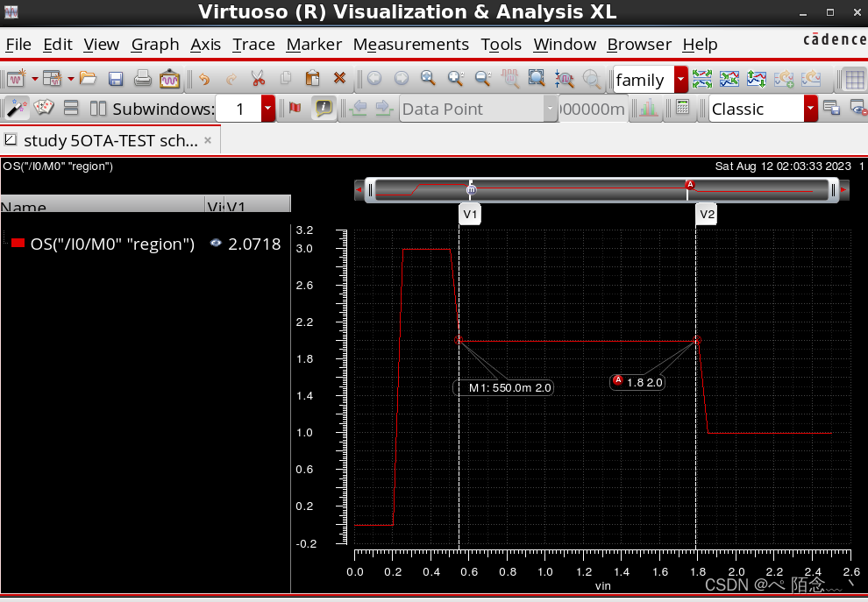The image size is (868, 602).
Task: Open the Subwindows count dropdown
Action: [267, 109]
